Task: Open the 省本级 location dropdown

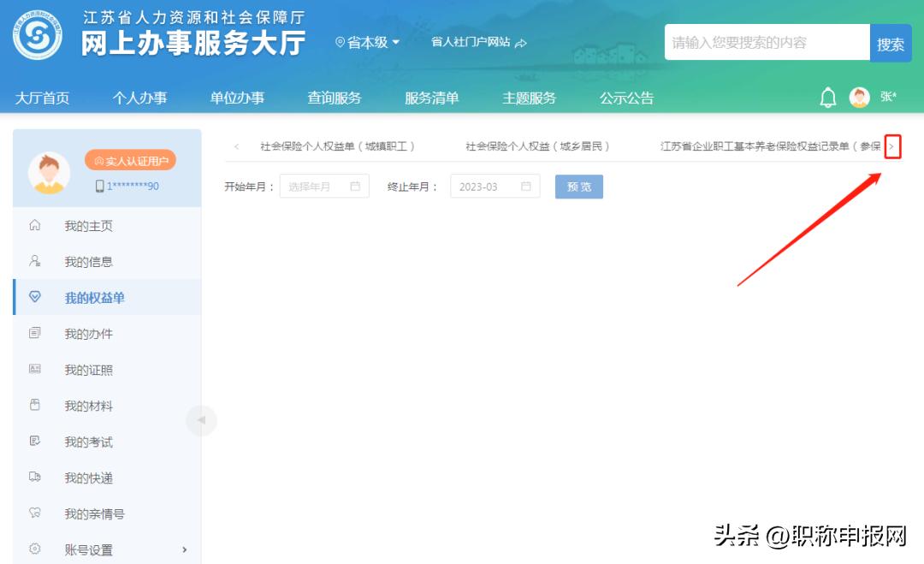Action: tap(367, 41)
